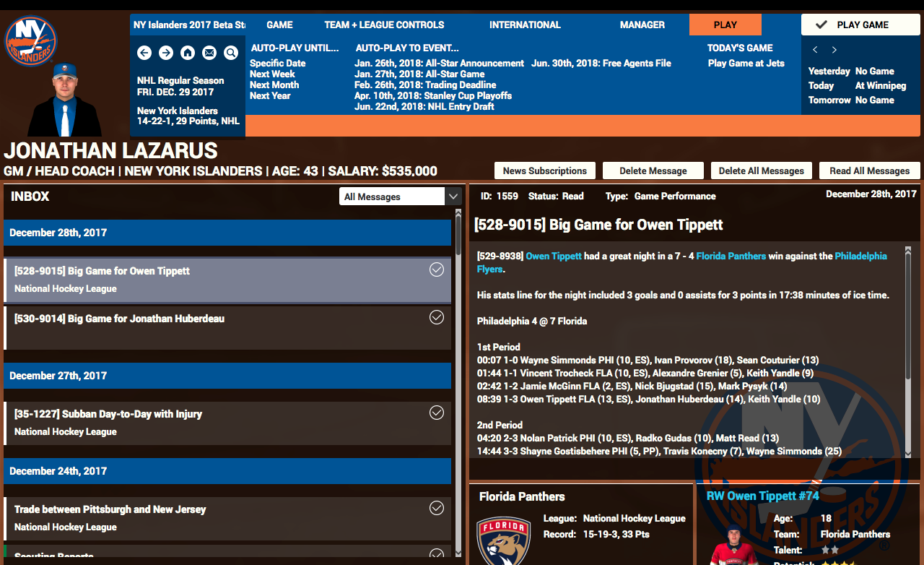Go forward with the right arrow icon
The height and width of the screenshot is (565, 924).
pyautogui.click(x=166, y=53)
